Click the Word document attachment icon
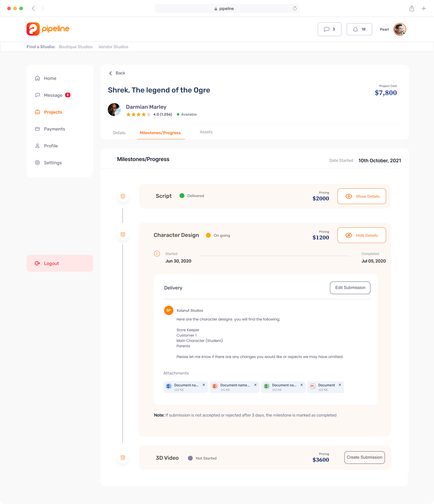 pyautogui.click(x=169, y=386)
